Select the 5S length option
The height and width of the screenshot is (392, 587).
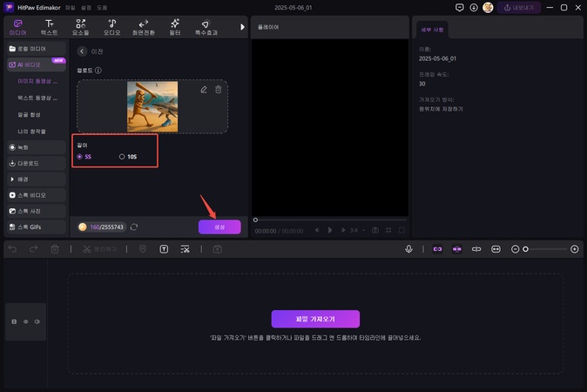click(81, 157)
